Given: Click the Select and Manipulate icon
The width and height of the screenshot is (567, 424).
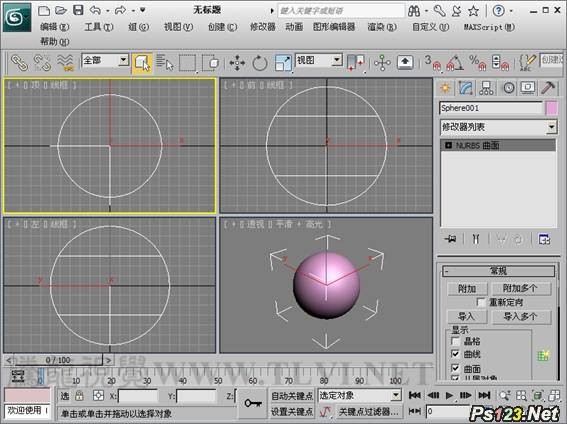Looking at the screenshot, I should coord(382,63).
